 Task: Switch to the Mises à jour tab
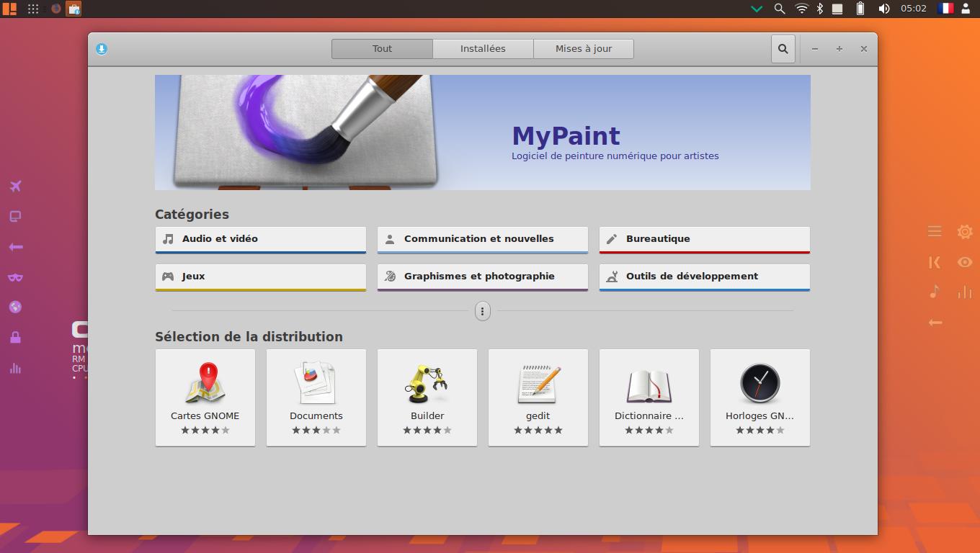[584, 49]
